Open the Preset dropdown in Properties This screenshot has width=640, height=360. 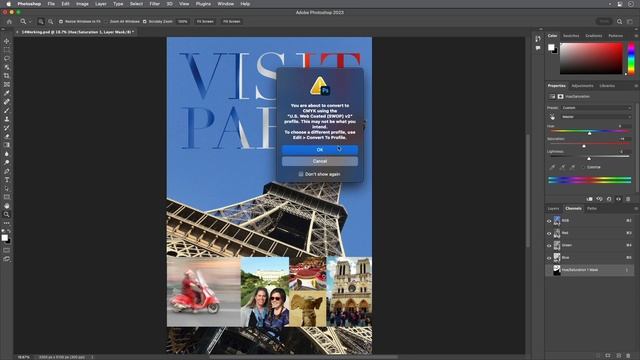(596, 108)
